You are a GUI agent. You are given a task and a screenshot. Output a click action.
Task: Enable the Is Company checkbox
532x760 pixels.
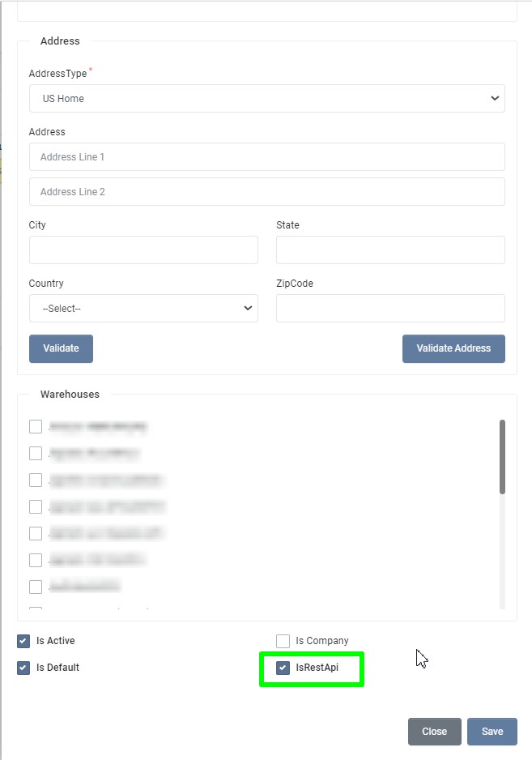tap(283, 641)
